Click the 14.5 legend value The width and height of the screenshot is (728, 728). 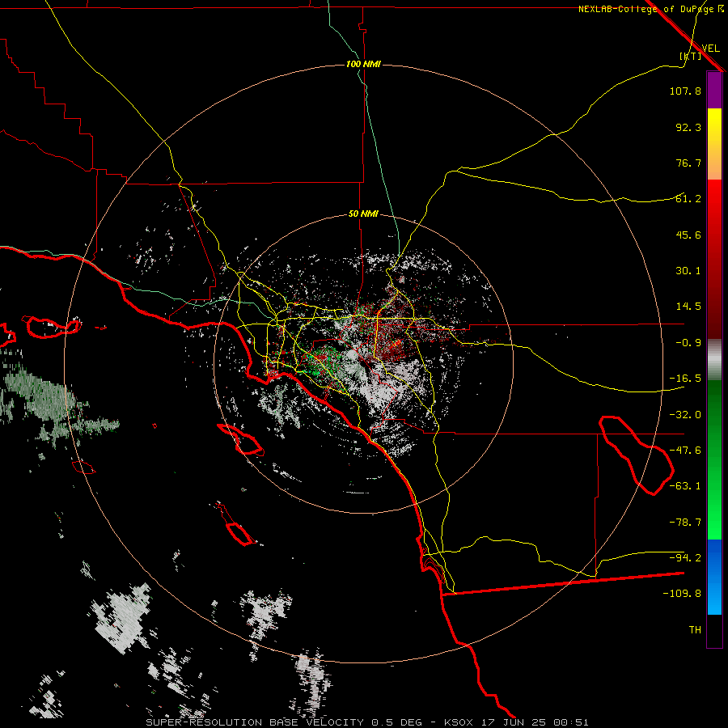(x=688, y=307)
